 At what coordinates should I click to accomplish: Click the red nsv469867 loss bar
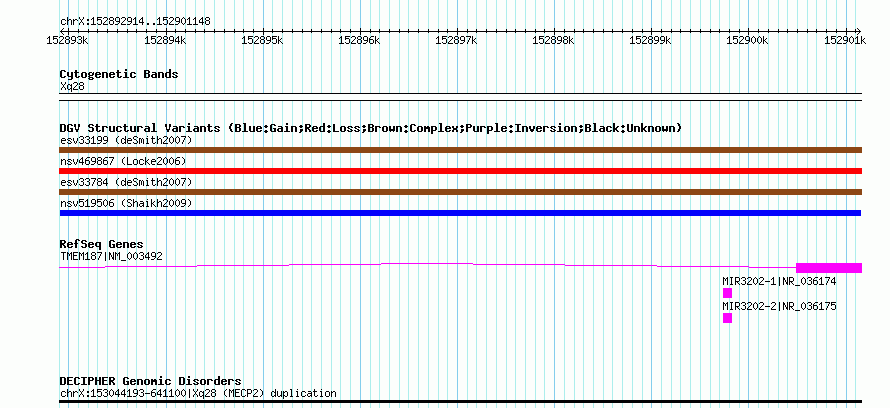point(460,171)
